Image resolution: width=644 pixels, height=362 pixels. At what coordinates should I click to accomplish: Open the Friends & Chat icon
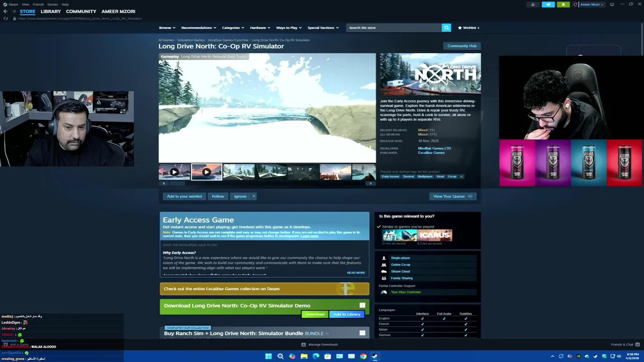pyautogui.click(x=637, y=344)
